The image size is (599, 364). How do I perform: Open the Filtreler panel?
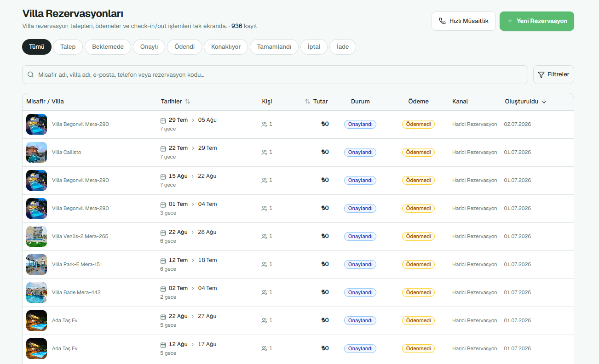(x=553, y=74)
